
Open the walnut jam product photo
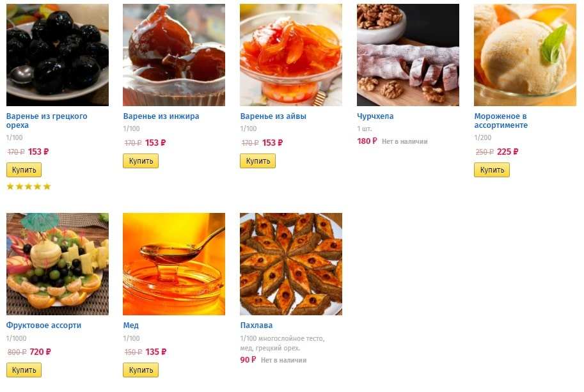(x=57, y=55)
